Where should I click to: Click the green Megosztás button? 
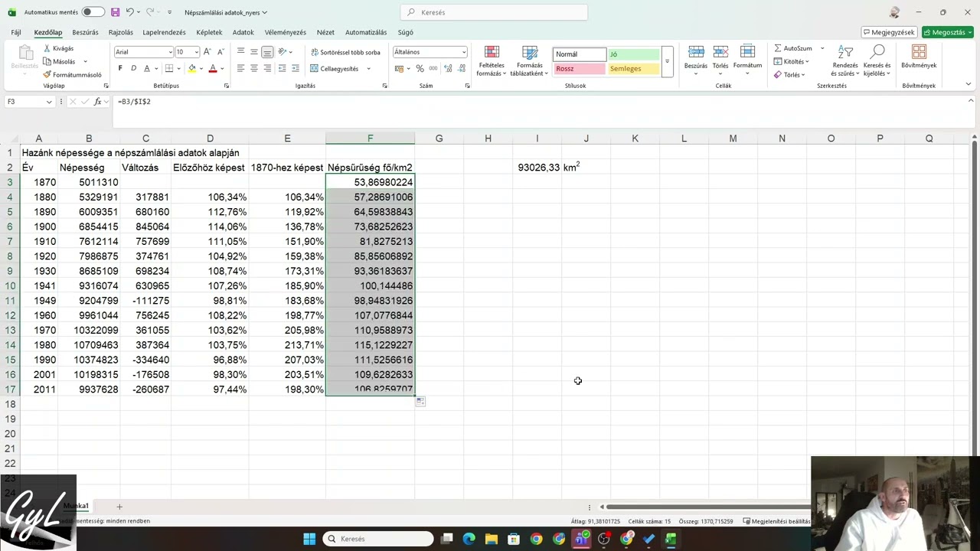tap(948, 32)
